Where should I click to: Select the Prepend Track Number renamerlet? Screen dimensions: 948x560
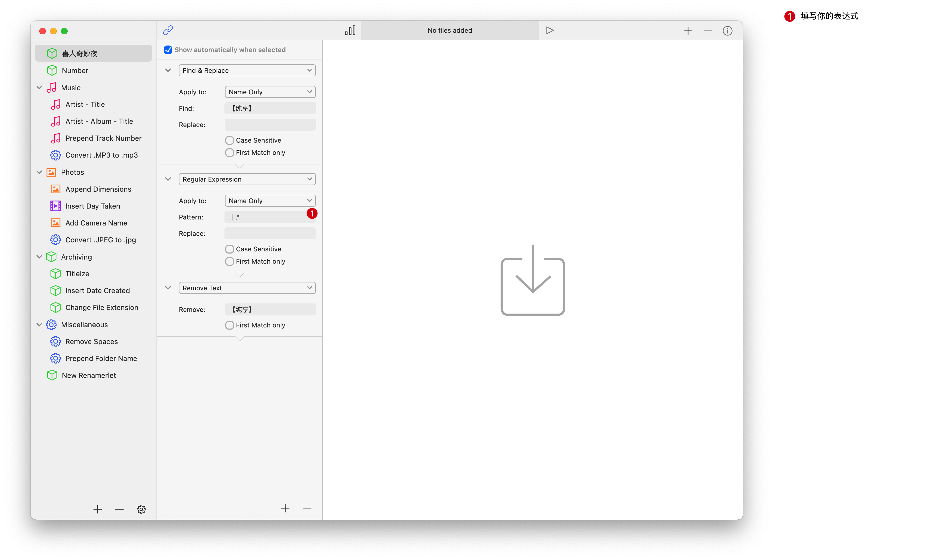(x=103, y=138)
